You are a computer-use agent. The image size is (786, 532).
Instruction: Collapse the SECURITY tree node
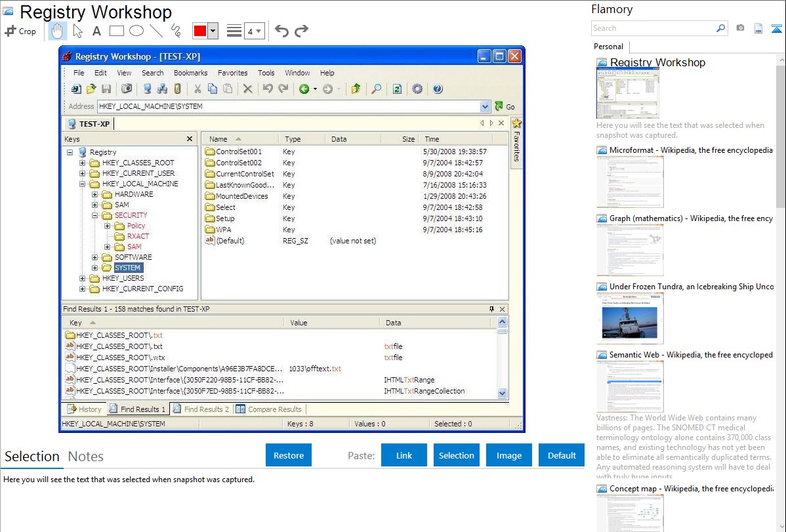pyautogui.click(x=94, y=216)
